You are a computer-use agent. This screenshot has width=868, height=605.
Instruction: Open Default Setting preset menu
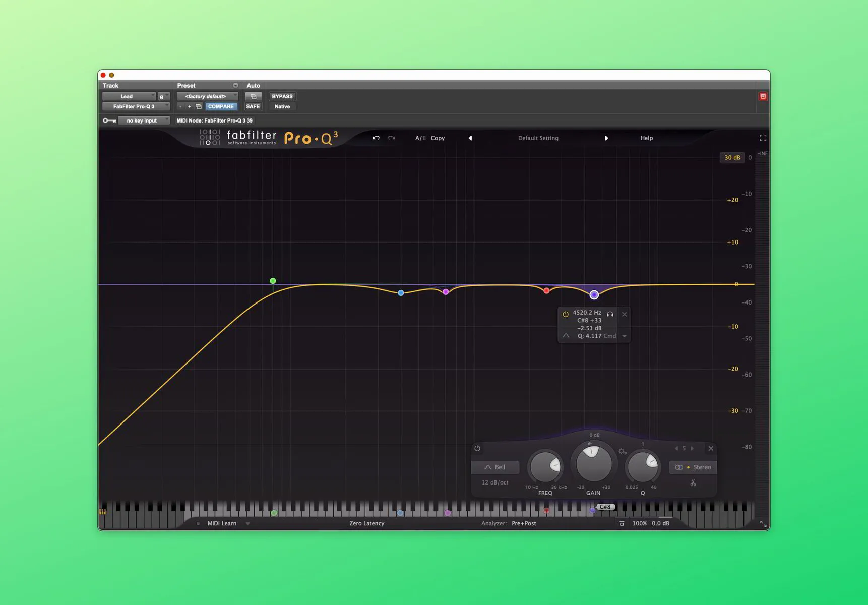pyautogui.click(x=538, y=138)
